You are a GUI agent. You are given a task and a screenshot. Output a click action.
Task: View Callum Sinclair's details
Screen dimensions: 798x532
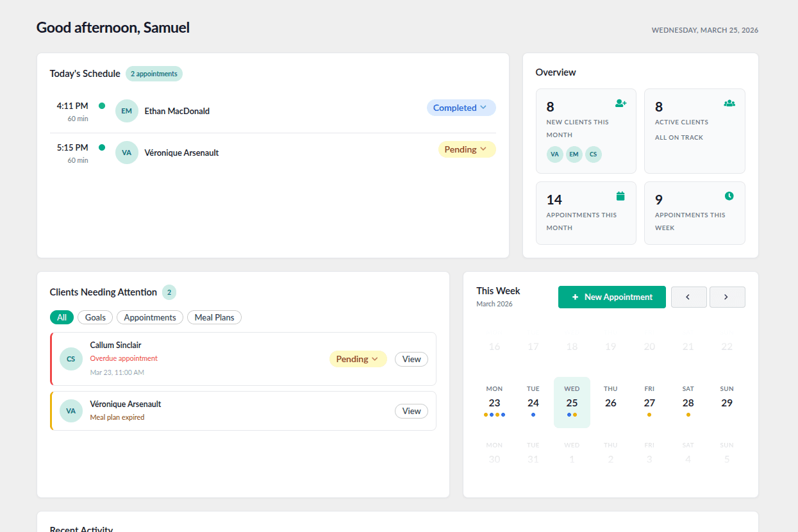(411, 359)
